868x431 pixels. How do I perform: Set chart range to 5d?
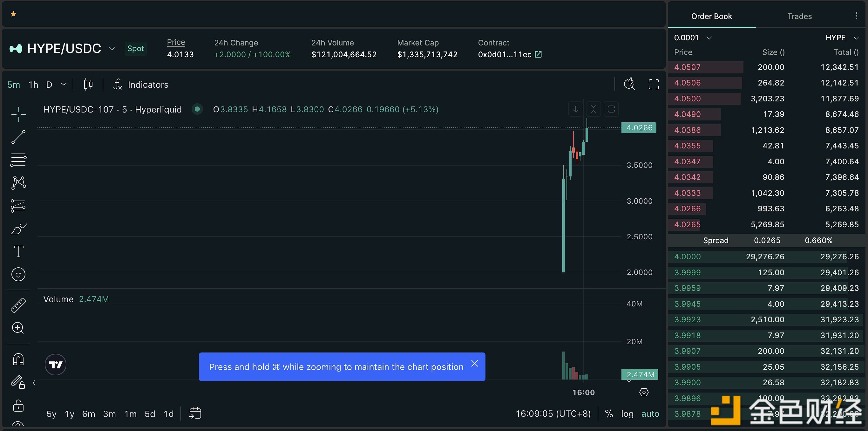coord(150,414)
